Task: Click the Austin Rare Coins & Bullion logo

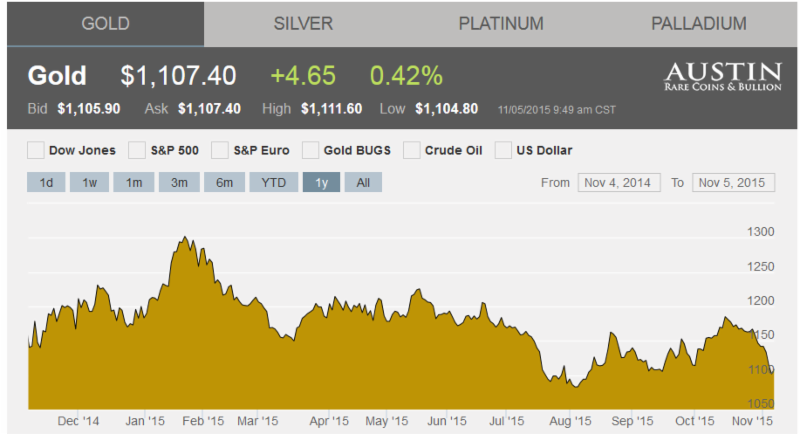Action: point(722,76)
